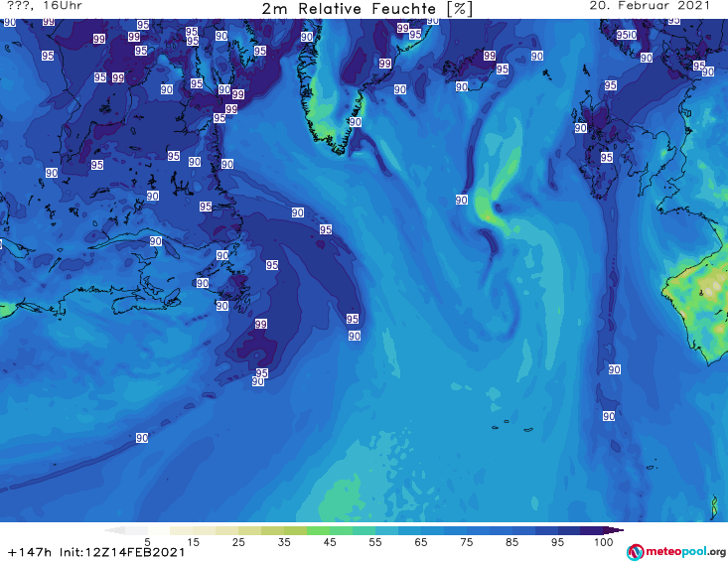Click the '100' tick label on color scale
This screenshot has height=562, width=728.
click(604, 542)
